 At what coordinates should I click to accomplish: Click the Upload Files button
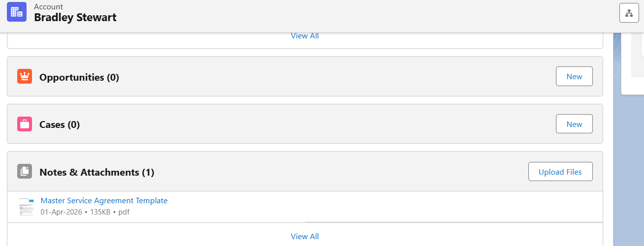tap(560, 172)
